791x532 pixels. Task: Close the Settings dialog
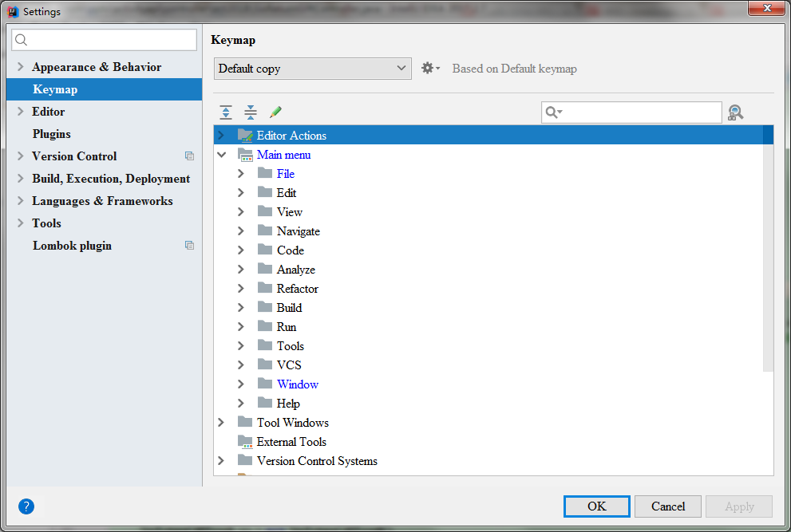click(767, 8)
